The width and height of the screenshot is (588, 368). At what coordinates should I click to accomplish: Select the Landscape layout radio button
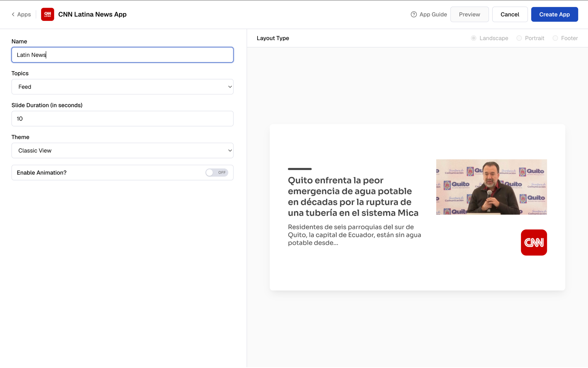(x=473, y=38)
